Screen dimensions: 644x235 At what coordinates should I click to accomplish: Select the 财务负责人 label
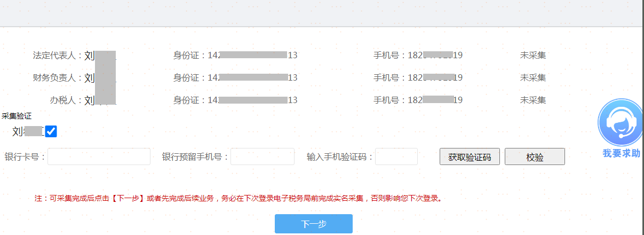(x=58, y=77)
